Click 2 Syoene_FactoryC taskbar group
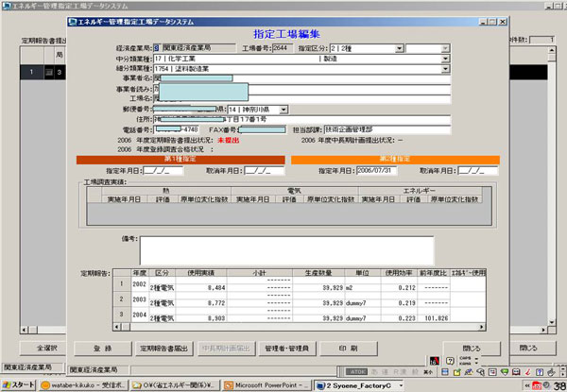The image size is (567, 392). tap(359, 385)
